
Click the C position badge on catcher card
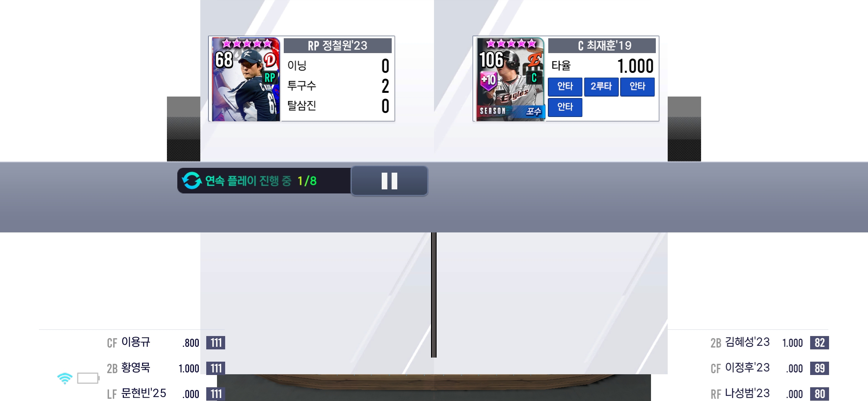click(x=534, y=78)
